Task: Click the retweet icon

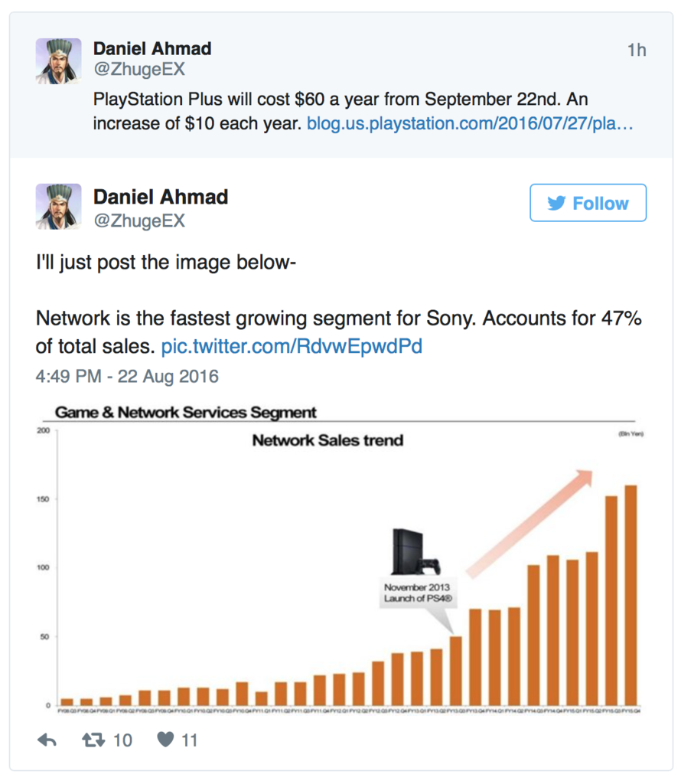Action: (93, 740)
